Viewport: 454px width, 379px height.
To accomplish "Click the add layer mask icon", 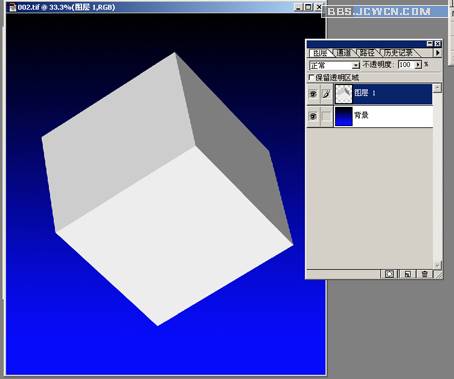I will (389, 274).
